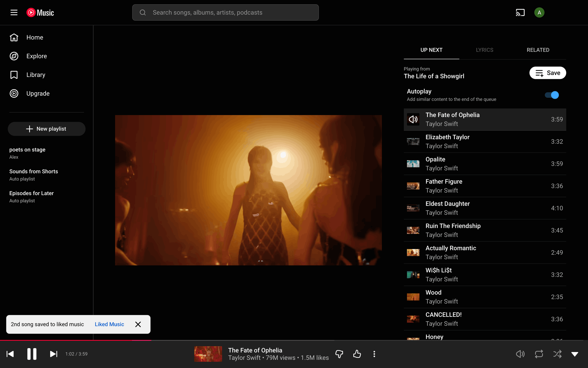Dislike the current song

click(x=339, y=354)
